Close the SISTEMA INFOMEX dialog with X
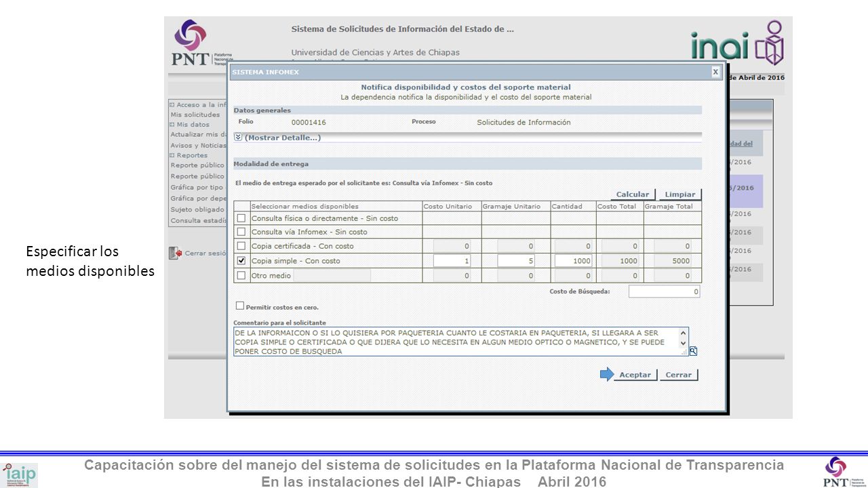 tap(715, 71)
